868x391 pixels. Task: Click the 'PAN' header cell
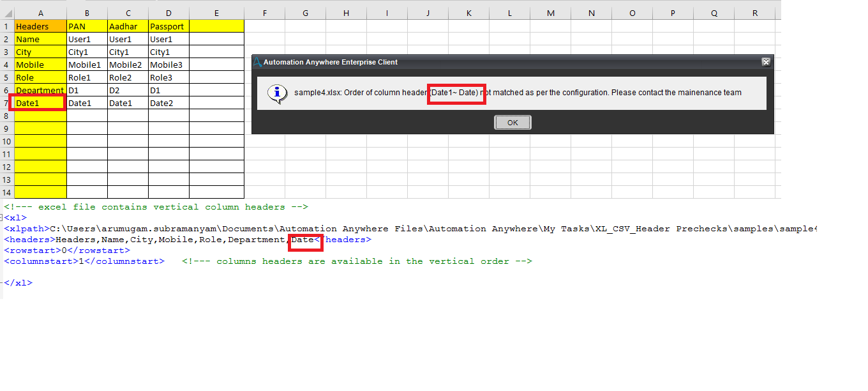87,26
